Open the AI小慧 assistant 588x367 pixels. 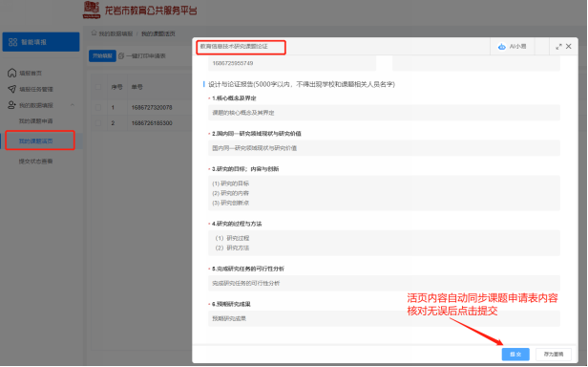(512, 47)
